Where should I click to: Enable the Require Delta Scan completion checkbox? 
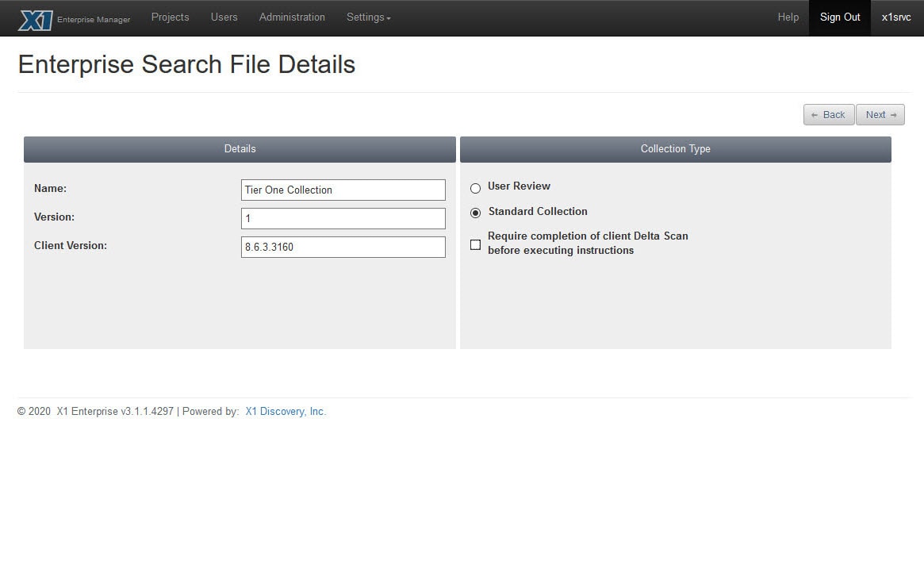coord(476,245)
